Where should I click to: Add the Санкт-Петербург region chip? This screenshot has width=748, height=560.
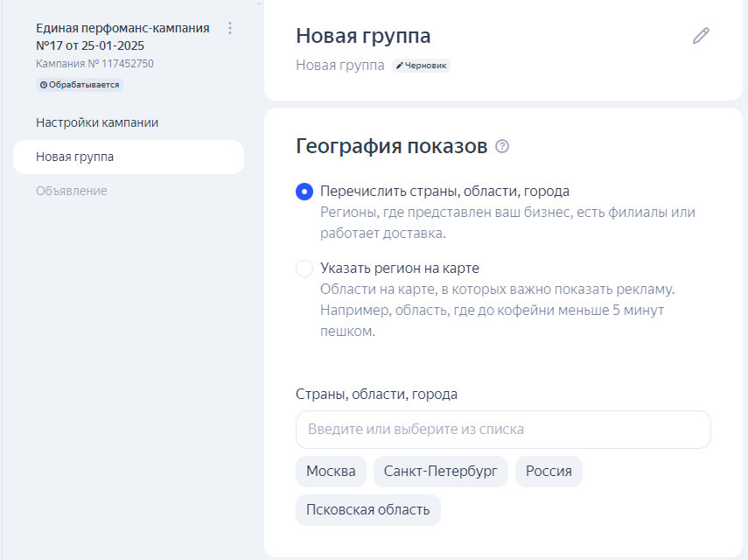click(x=440, y=472)
